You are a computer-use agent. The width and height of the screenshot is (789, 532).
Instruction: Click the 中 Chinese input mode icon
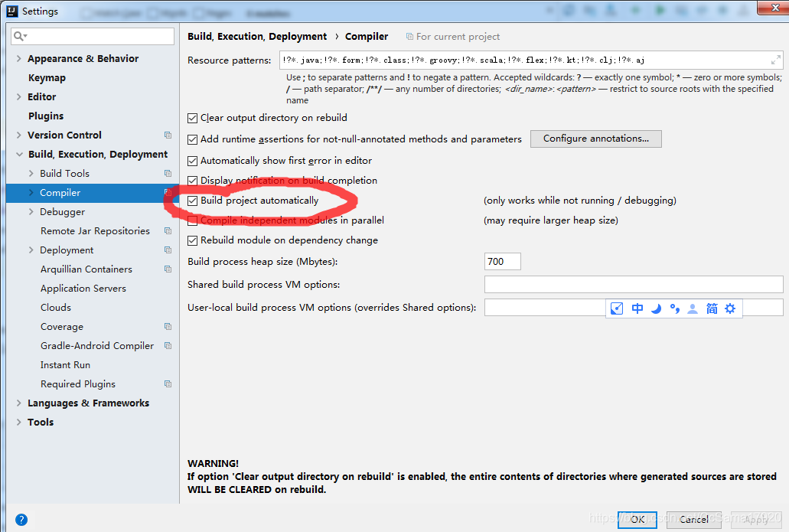click(637, 308)
